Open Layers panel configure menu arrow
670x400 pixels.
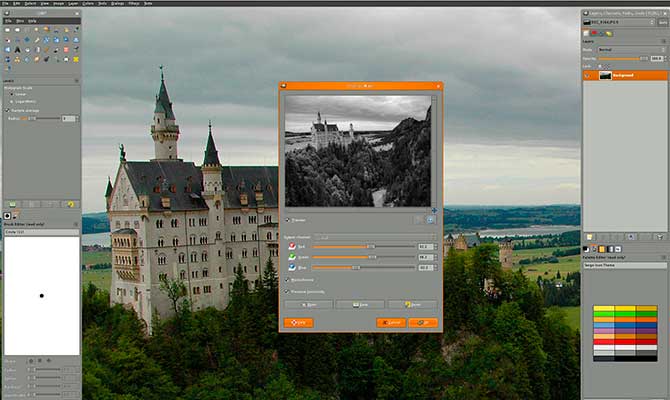664,41
